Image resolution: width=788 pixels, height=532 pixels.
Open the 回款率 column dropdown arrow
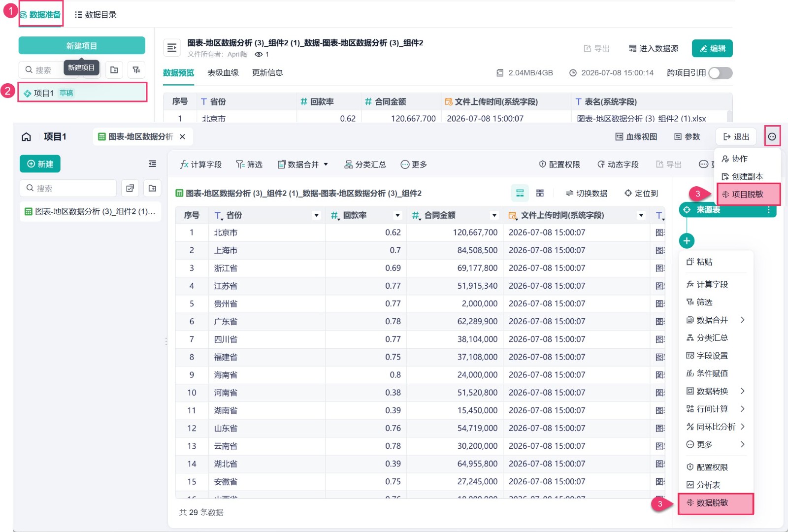[x=397, y=215]
